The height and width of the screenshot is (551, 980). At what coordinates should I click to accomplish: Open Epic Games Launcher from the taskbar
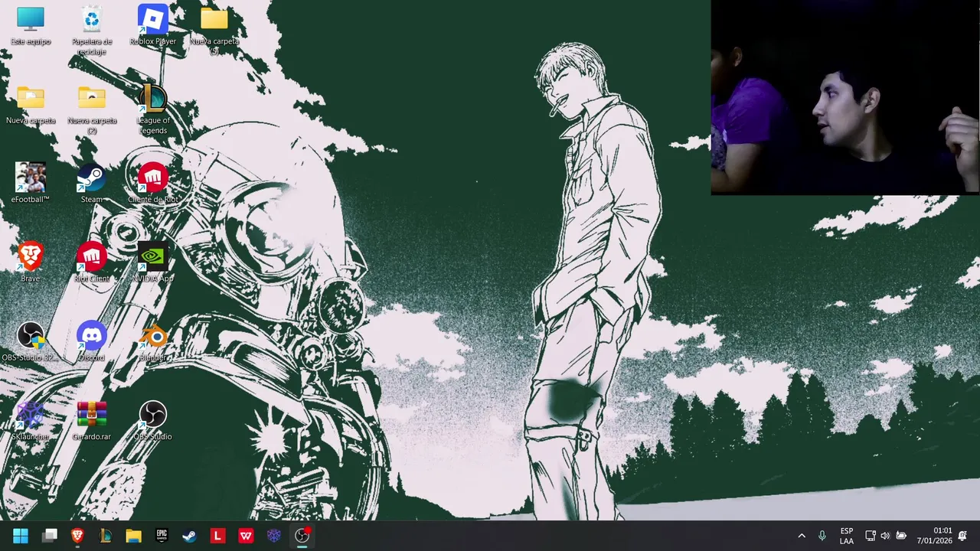click(x=162, y=536)
